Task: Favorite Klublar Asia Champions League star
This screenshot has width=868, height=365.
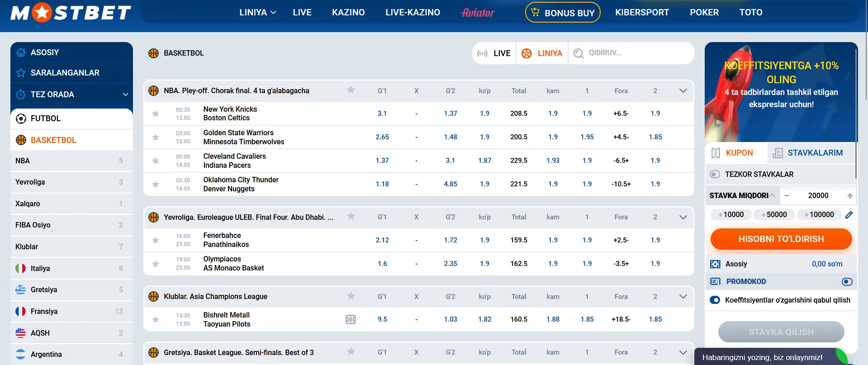Action: (351, 296)
